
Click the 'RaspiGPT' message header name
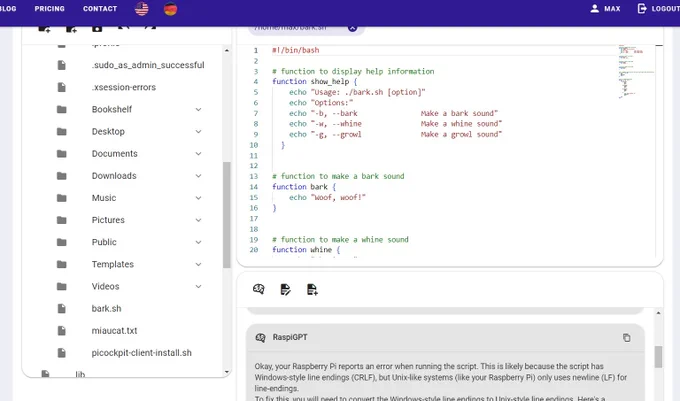coord(290,337)
